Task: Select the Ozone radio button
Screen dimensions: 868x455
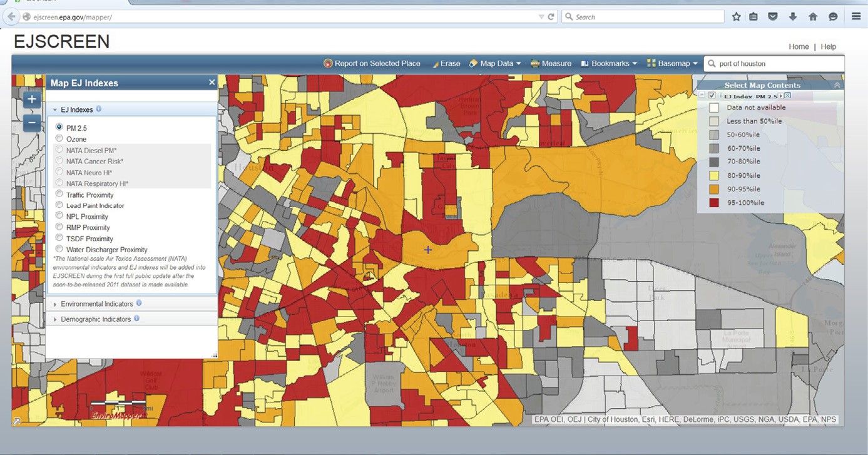Action: pos(59,139)
